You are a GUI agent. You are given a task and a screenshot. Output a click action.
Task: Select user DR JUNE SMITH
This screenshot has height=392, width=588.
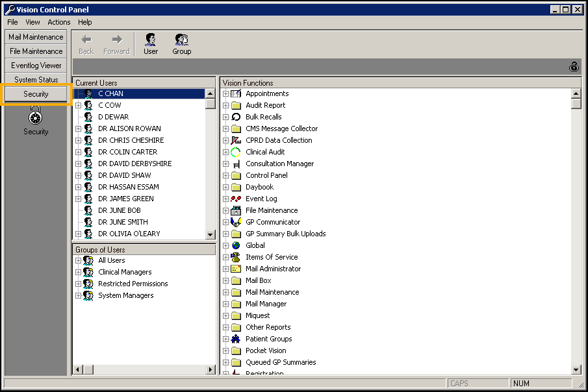[123, 222]
